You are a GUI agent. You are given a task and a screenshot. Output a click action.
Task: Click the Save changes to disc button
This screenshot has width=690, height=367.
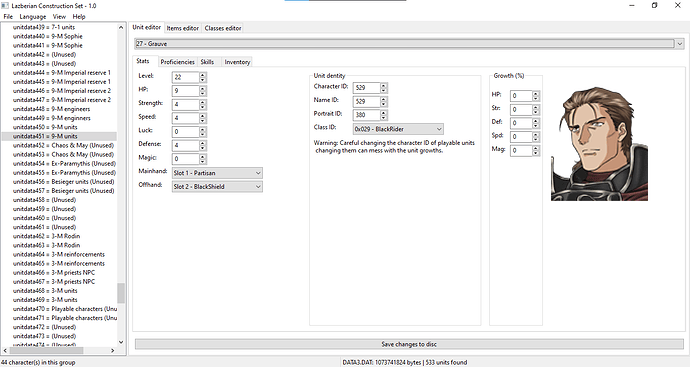(409, 344)
